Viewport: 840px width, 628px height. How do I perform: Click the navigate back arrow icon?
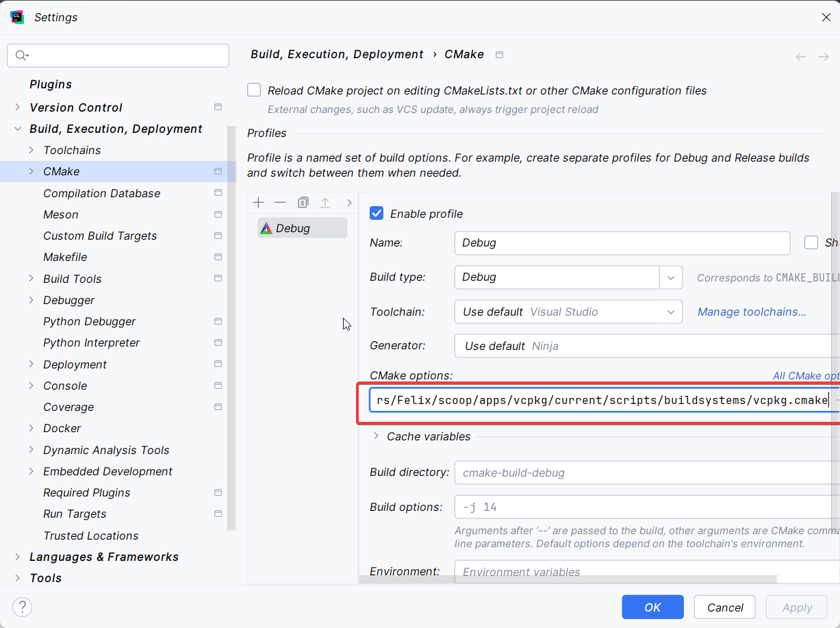click(x=800, y=57)
